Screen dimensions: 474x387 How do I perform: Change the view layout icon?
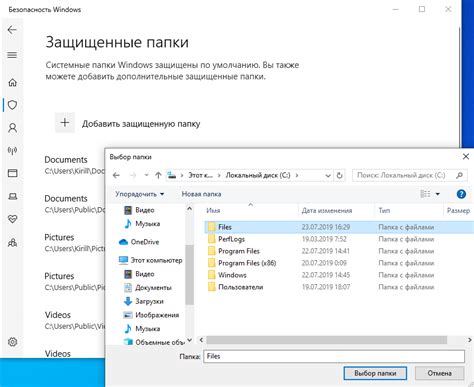pyautogui.click(x=425, y=194)
